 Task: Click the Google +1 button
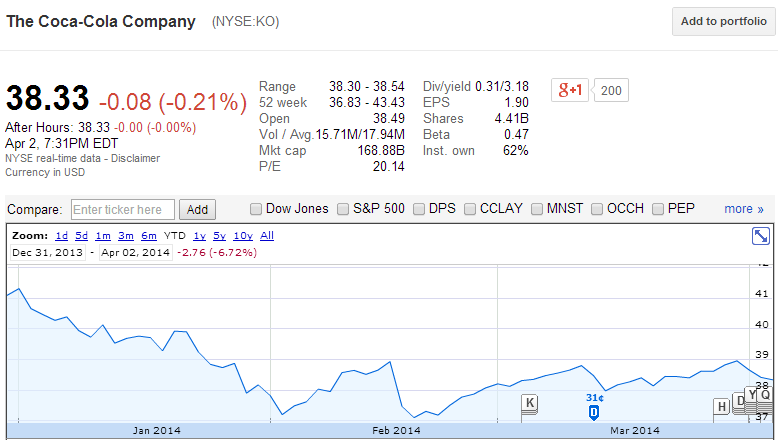[x=570, y=90]
